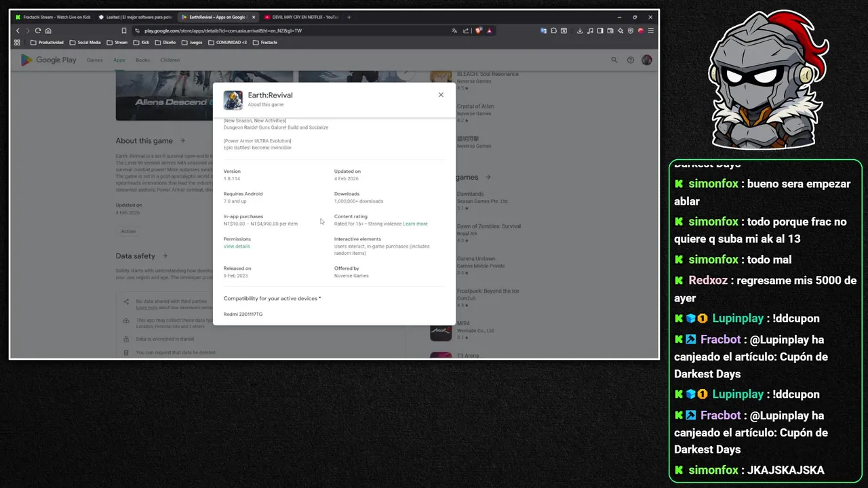Open browser profile avatar in toolbar
This screenshot has height=488, width=868.
point(641,30)
